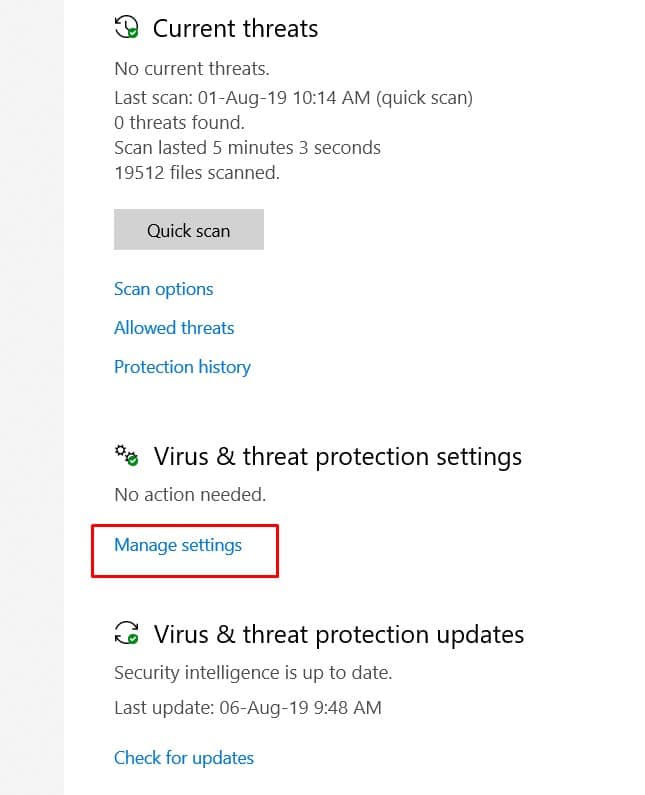Open the Allowed threats link
The width and height of the screenshot is (645, 795).
click(x=174, y=328)
